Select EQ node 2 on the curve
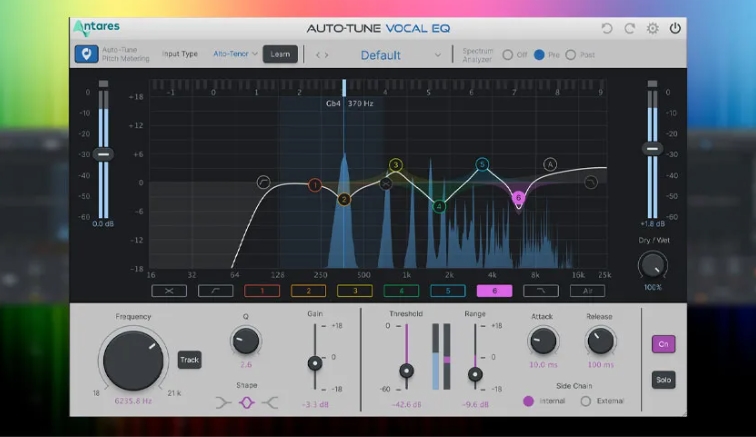 click(344, 199)
